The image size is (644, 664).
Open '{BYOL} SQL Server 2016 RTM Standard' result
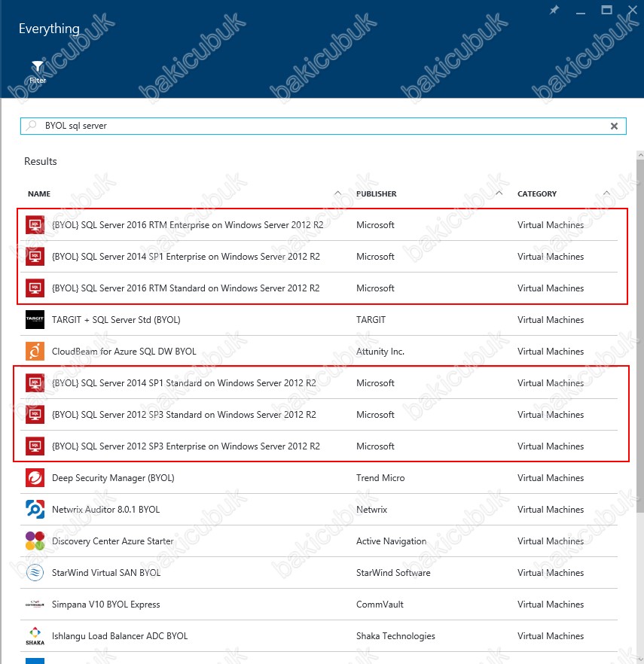click(185, 288)
